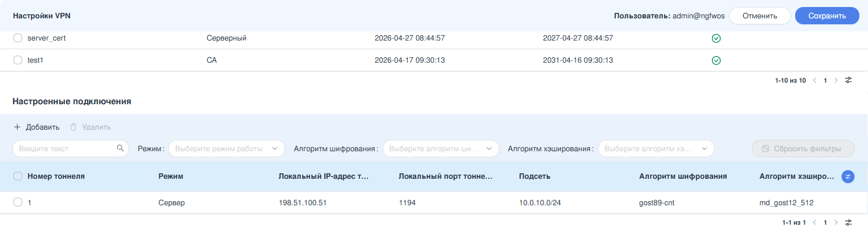Viewport: 868px width, 229px height.
Task: Toggle select-all checkbox next to Номер тоннеля
Action: click(x=18, y=176)
